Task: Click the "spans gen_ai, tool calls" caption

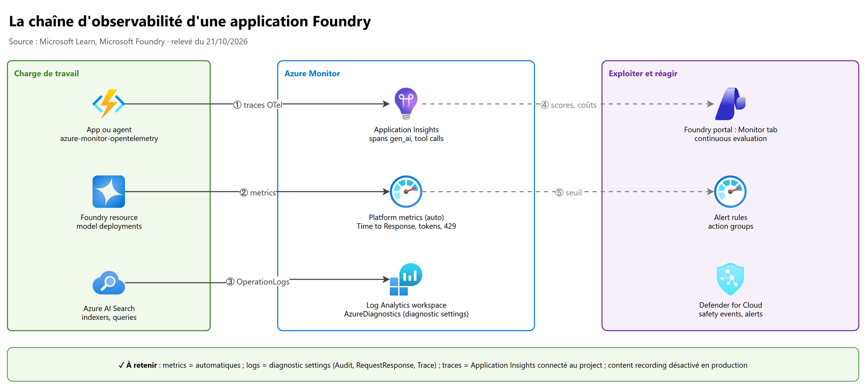Action: (406, 139)
